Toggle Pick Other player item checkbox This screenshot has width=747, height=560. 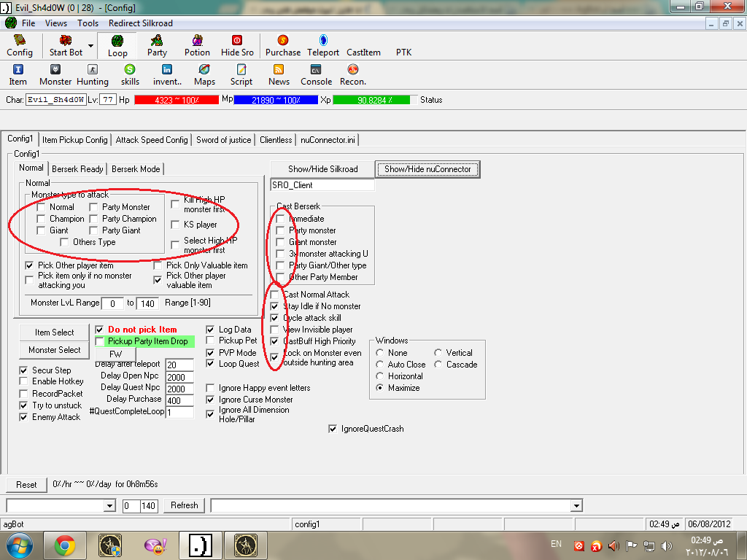tap(29, 265)
